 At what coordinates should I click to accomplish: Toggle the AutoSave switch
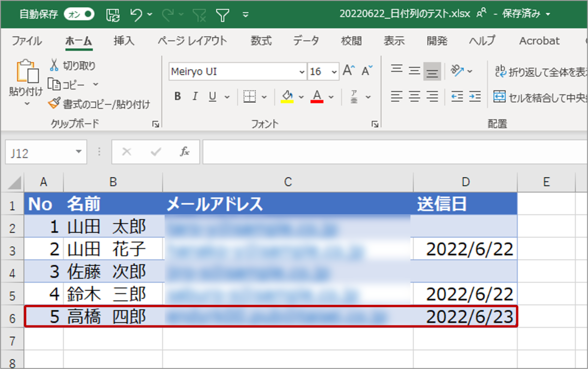pyautogui.click(x=79, y=14)
